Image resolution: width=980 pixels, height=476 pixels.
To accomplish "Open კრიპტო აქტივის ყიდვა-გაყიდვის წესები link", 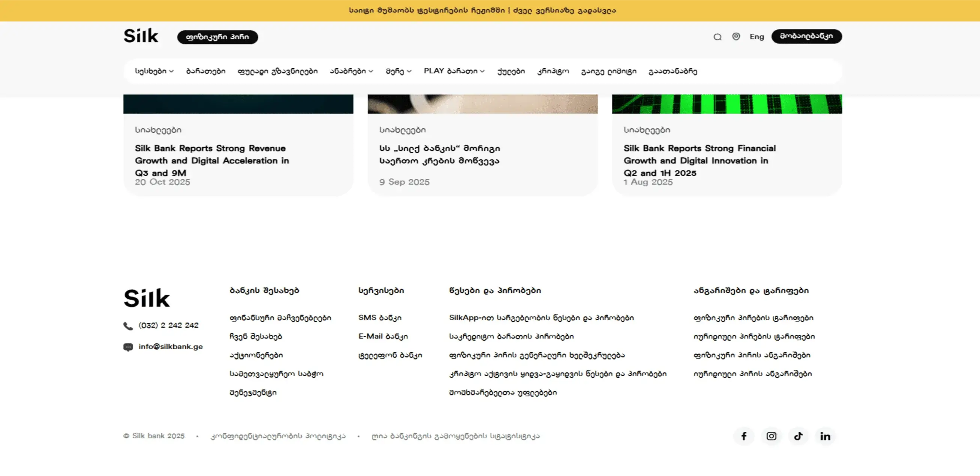I will tap(558, 374).
